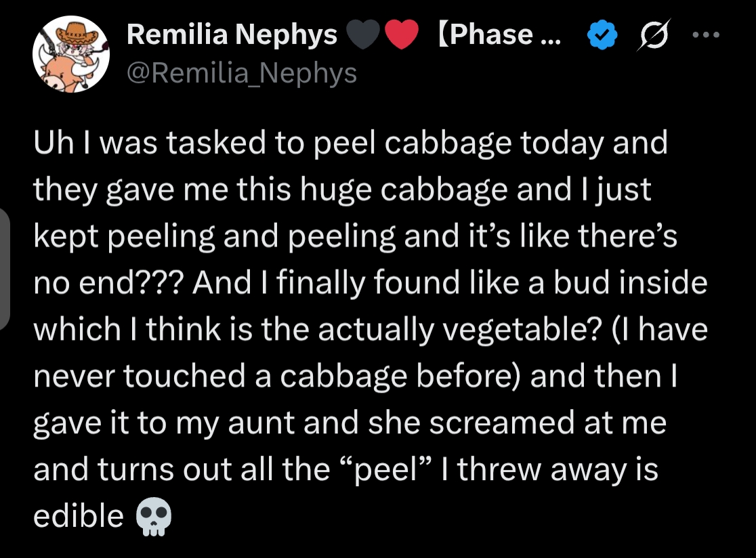Click the red heart emoji in name
Screen dimensions: 756x558
pos(402,35)
